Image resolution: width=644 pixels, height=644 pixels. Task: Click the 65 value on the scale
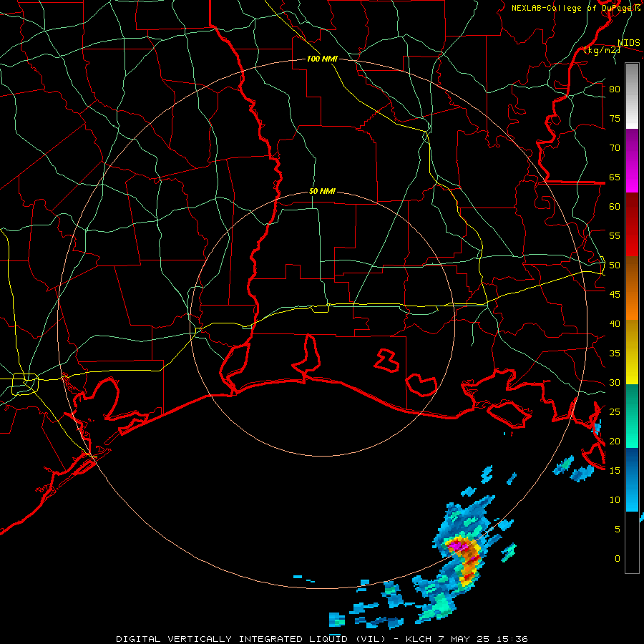point(615,177)
